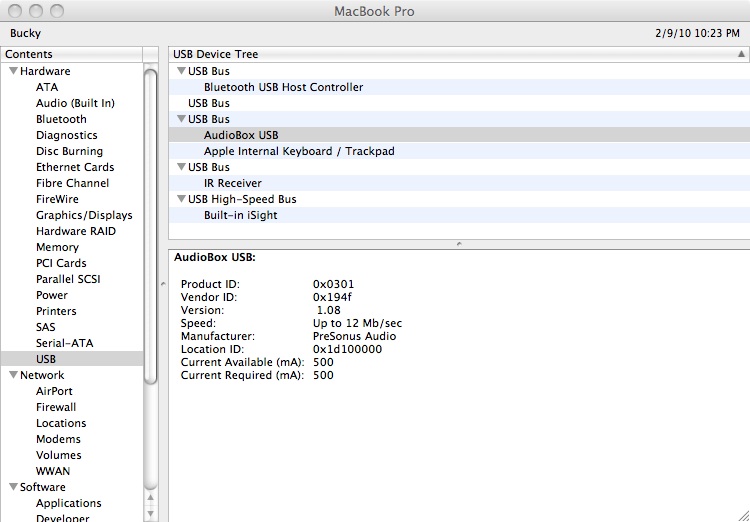
Task: Select Audio (Built In) in sidebar
Action: tap(75, 103)
